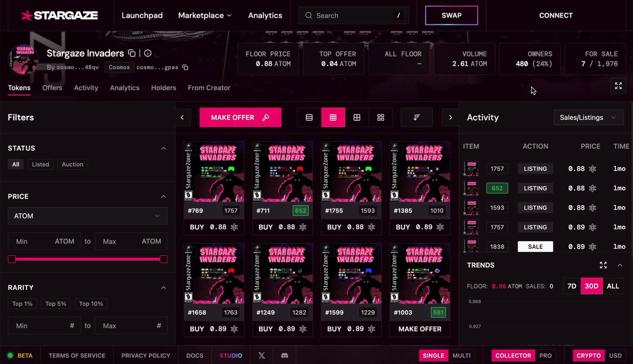Click the Stargaze logo
Image resolution: width=633 pixels, height=364 pixels.
pos(59,15)
